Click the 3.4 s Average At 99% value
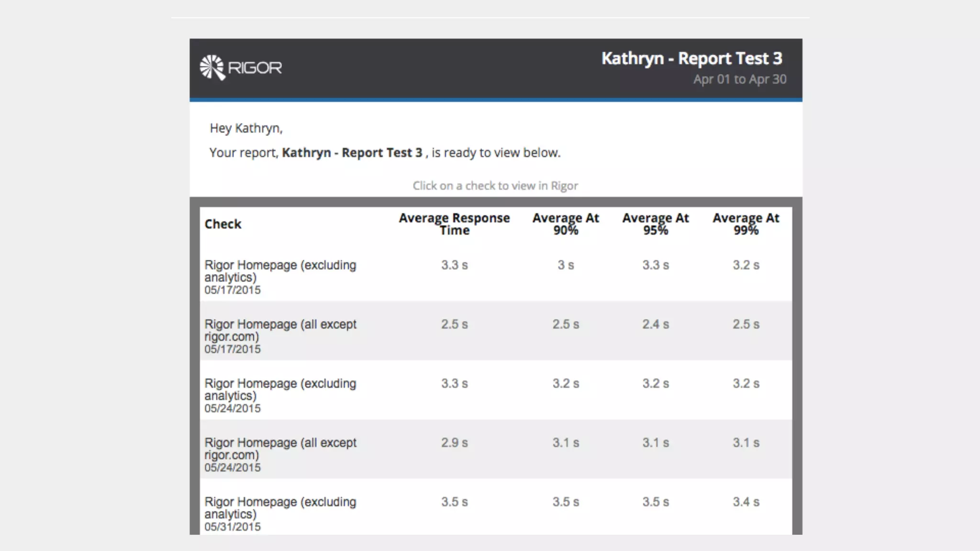 [x=746, y=502]
